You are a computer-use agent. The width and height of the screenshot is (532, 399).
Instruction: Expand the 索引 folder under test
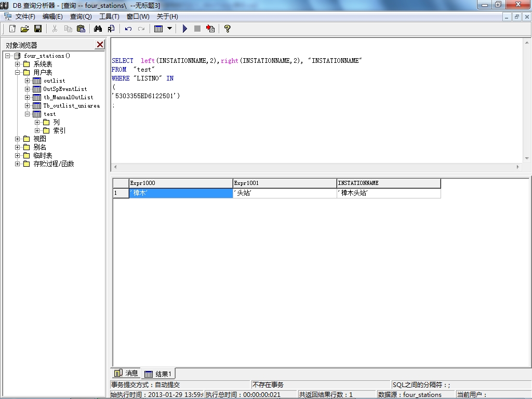tap(37, 130)
